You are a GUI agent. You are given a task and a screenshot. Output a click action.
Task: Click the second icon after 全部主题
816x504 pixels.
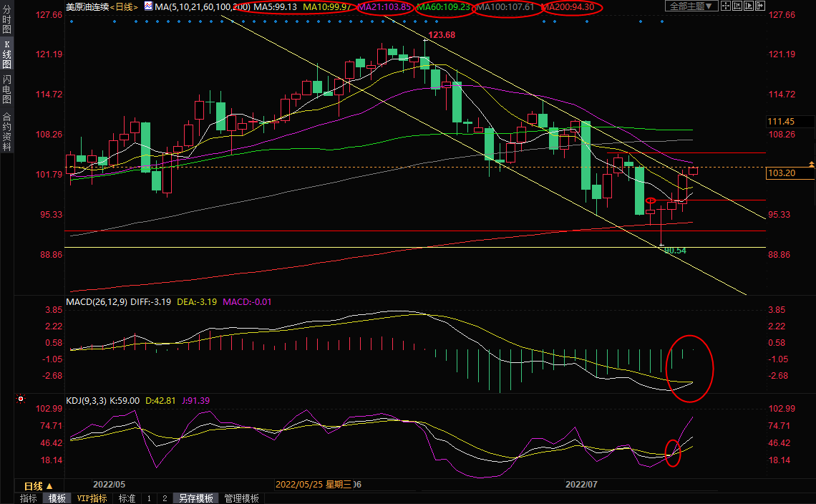739,6
